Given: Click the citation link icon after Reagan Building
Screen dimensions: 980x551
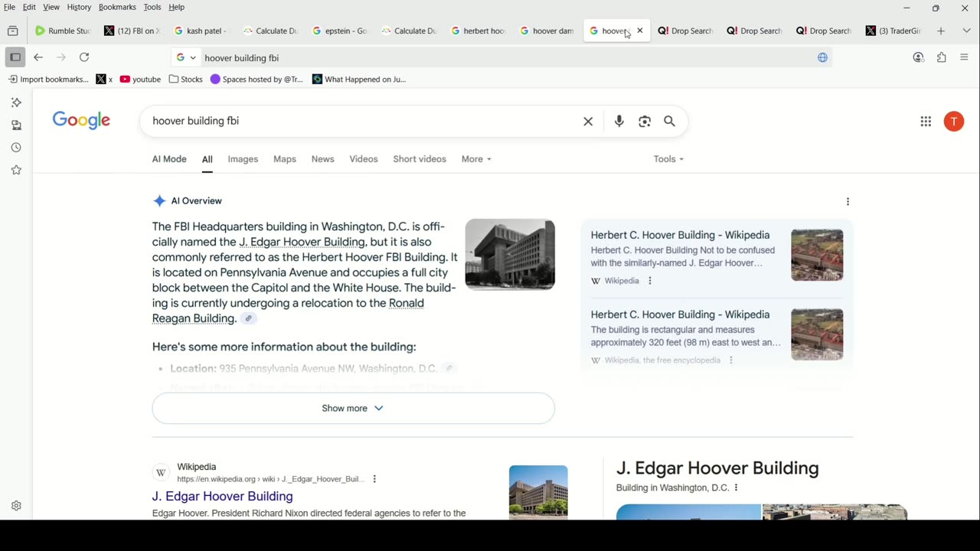Looking at the screenshot, I should click(247, 318).
